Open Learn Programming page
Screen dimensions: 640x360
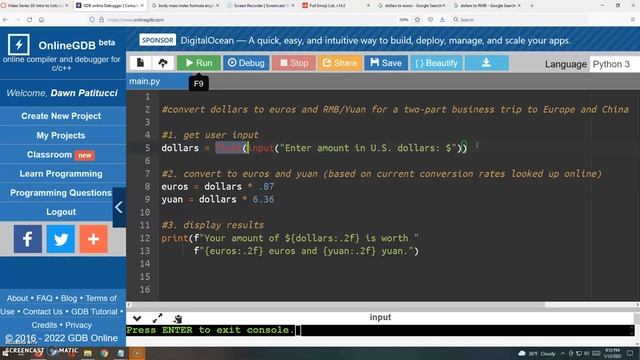point(61,173)
